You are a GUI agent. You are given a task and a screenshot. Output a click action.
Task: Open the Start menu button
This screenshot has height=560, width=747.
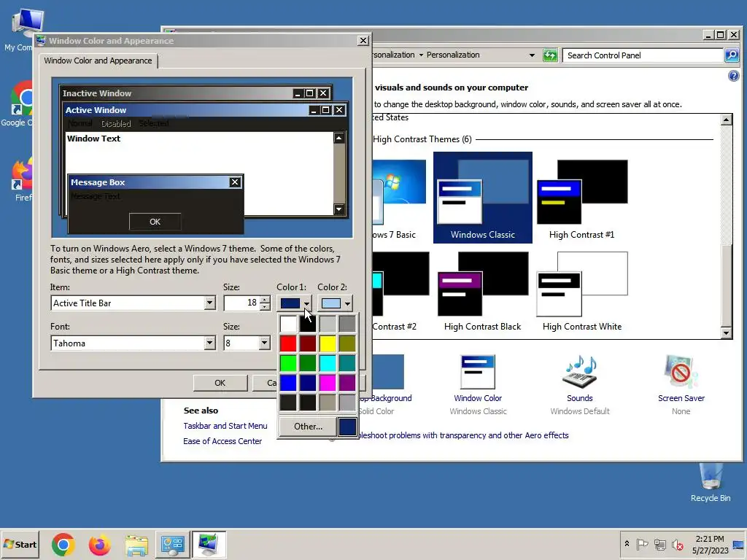[20, 544]
